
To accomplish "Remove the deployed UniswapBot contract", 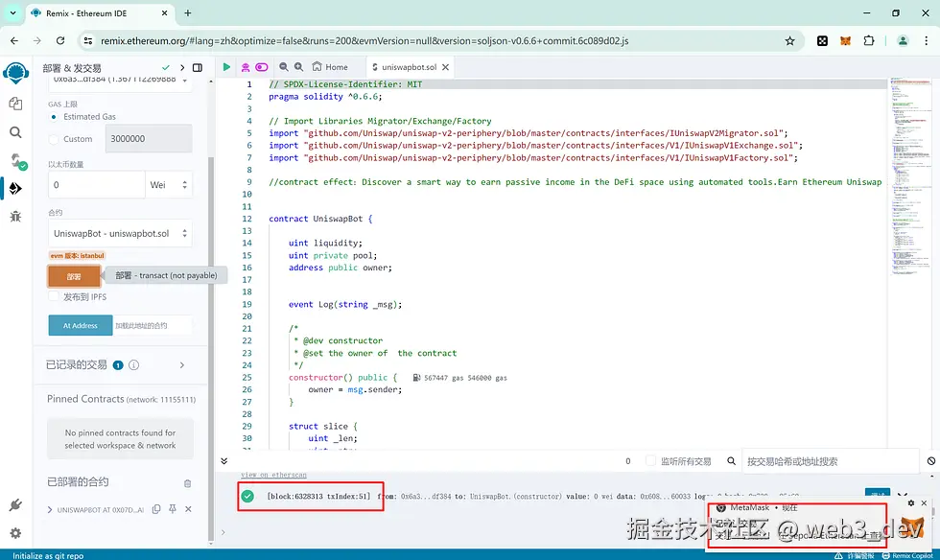I will click(188, 509).
